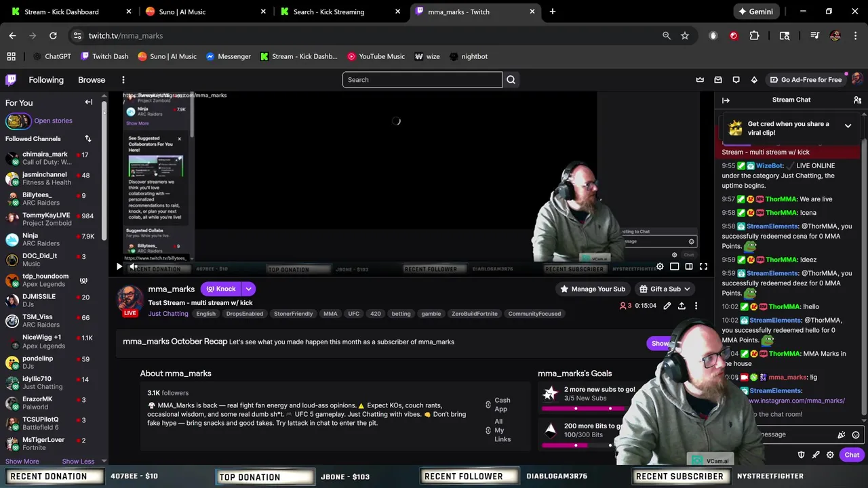Open the DOC_Did_It channel in sidebar
Screen dimensions: 868x488
point(53,260)
